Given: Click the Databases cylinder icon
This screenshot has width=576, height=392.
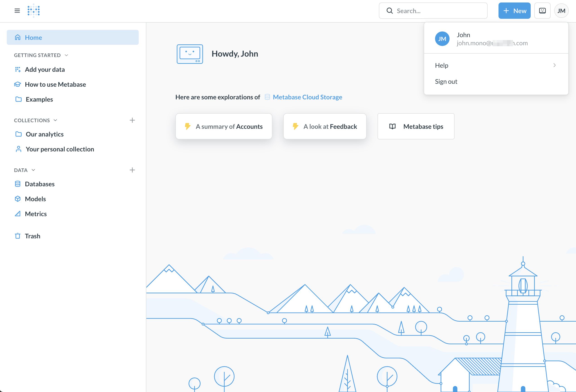Looking at the screenshot, I should point(18,184).
